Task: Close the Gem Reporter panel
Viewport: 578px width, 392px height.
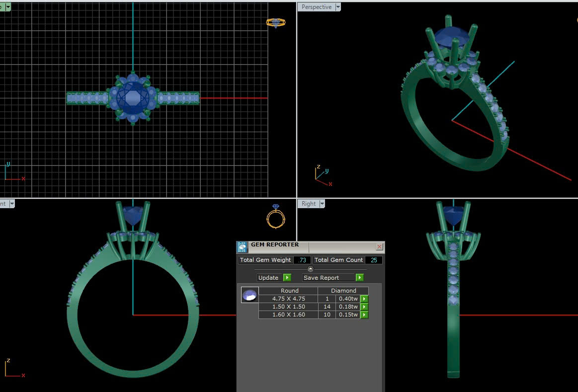Action: pos(379,247)
